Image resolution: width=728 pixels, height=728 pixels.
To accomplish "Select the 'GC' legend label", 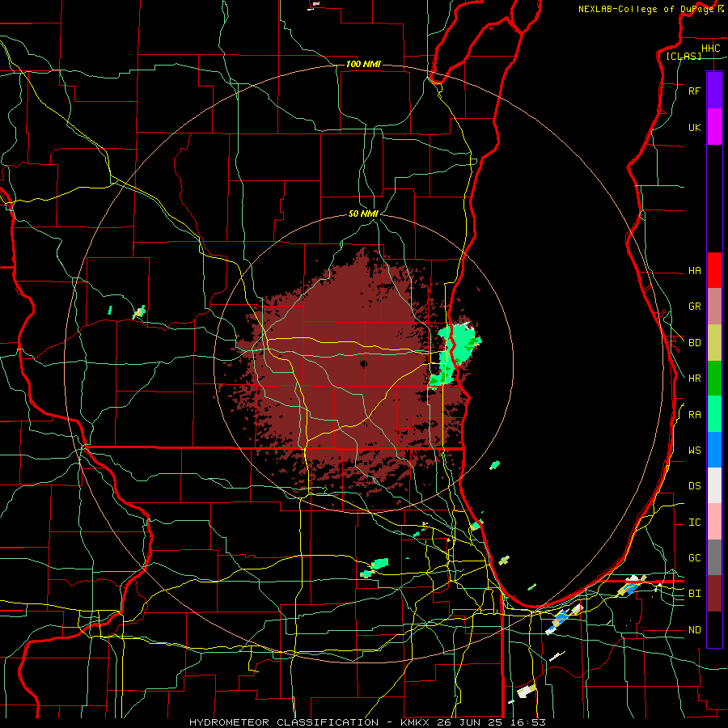I will (x=694, y=558).
